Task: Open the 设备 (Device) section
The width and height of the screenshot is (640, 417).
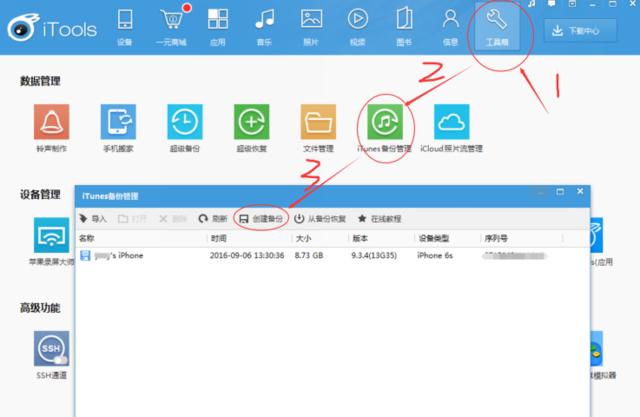Action: coord(124,27)
